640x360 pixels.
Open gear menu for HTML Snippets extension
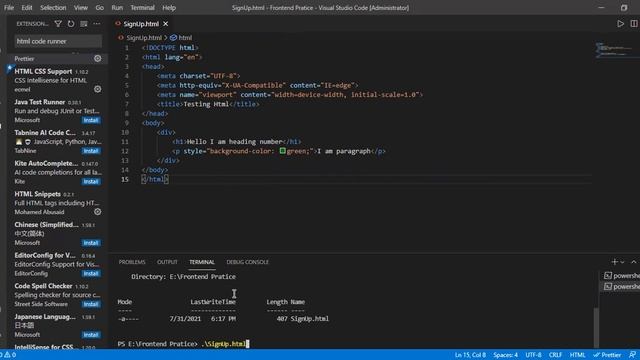98,211
